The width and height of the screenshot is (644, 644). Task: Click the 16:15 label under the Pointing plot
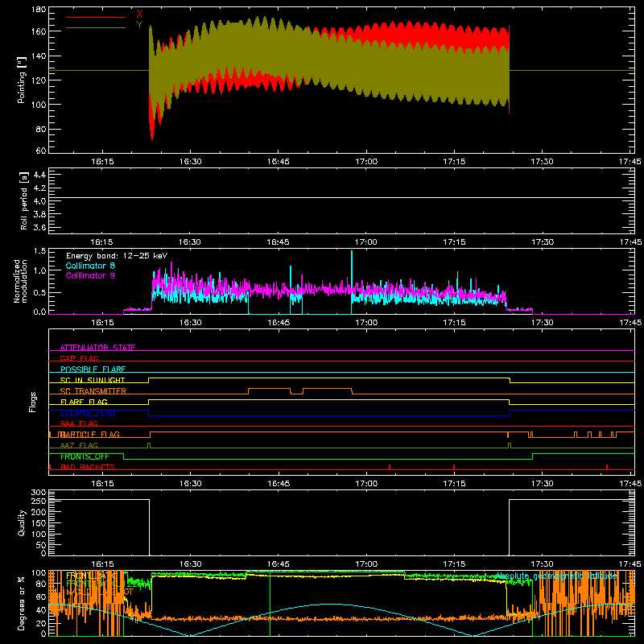coord(102,162)
